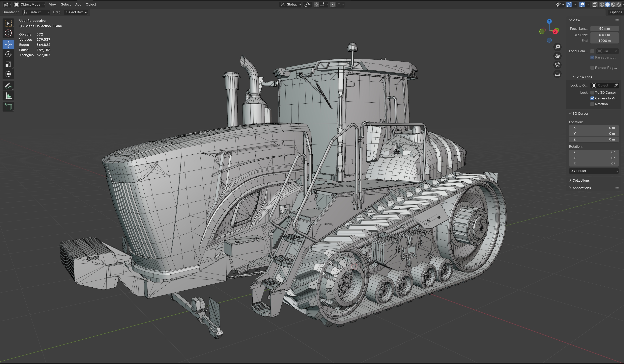Select the Rotate tool in toolbar
624x364 pixels.
point(8,54)
